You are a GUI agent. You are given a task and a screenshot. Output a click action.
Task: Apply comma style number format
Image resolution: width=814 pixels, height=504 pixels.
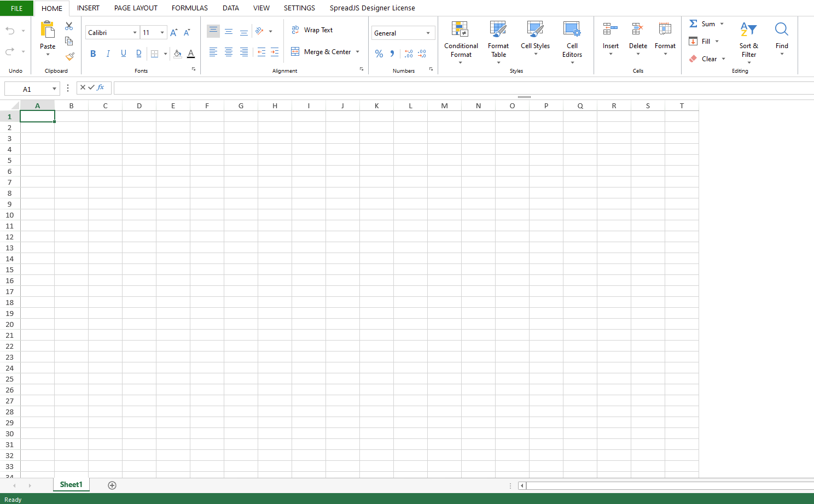pos(392,54)
